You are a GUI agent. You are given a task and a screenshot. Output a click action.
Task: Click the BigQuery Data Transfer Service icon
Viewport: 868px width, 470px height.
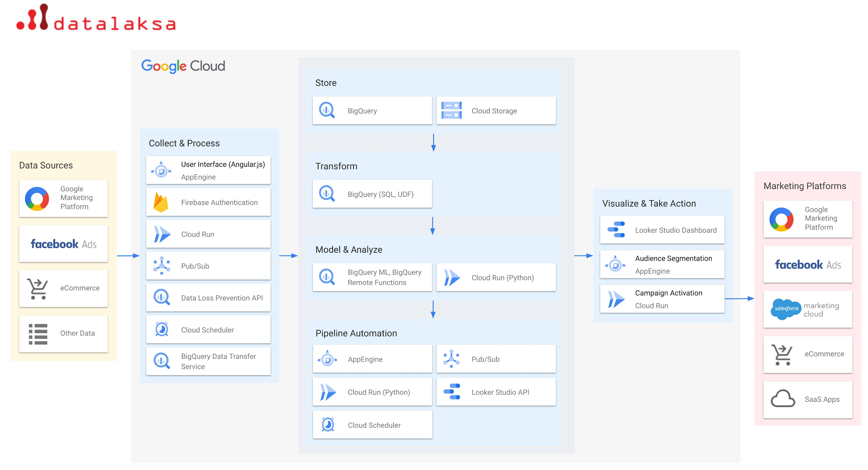(x=161, y=361)
